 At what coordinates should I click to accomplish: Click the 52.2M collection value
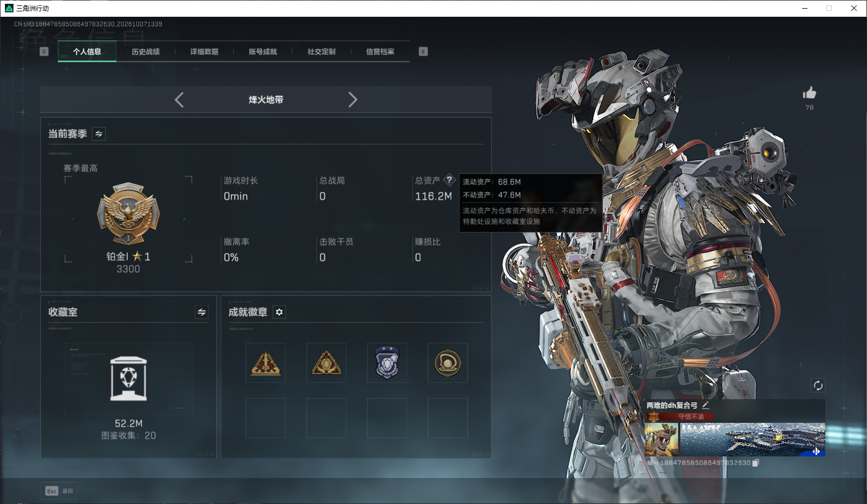click(128, 423)
